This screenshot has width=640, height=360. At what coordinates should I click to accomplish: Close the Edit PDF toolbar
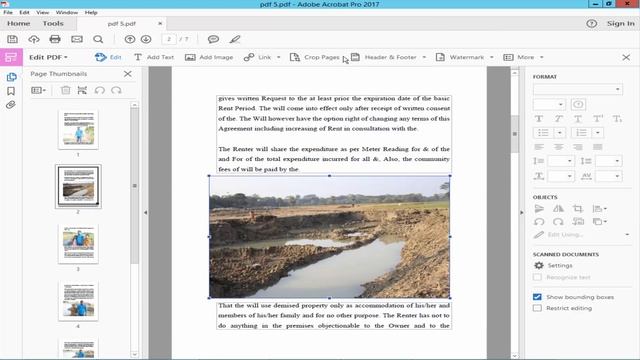point(626,58)
